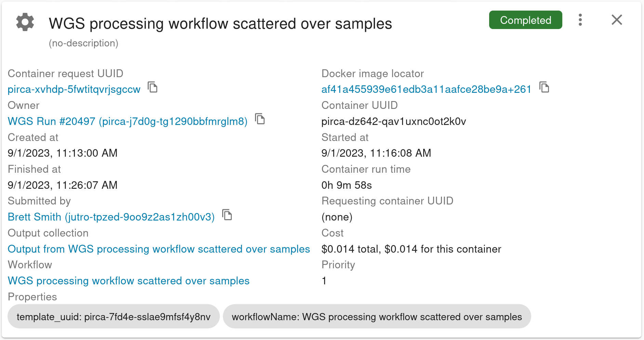
Task: Copy the owner WGS Run UUID
Action: 260,119
